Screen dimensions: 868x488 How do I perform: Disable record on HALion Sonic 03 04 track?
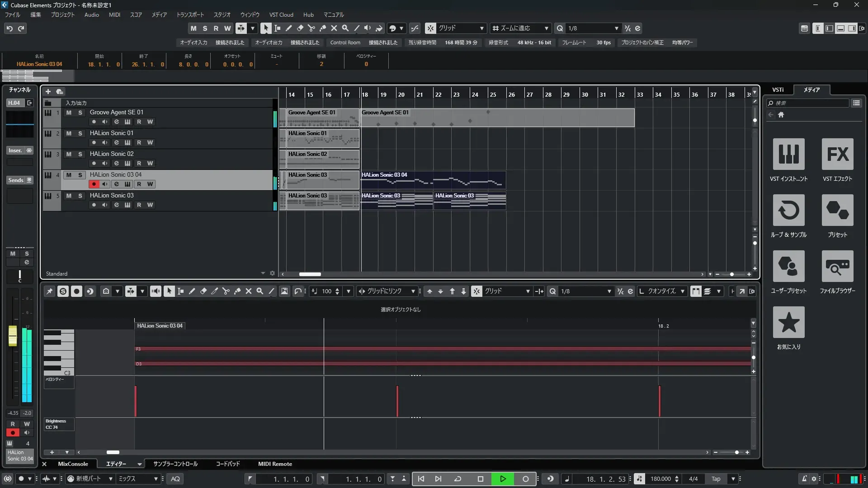click(94, 184)
